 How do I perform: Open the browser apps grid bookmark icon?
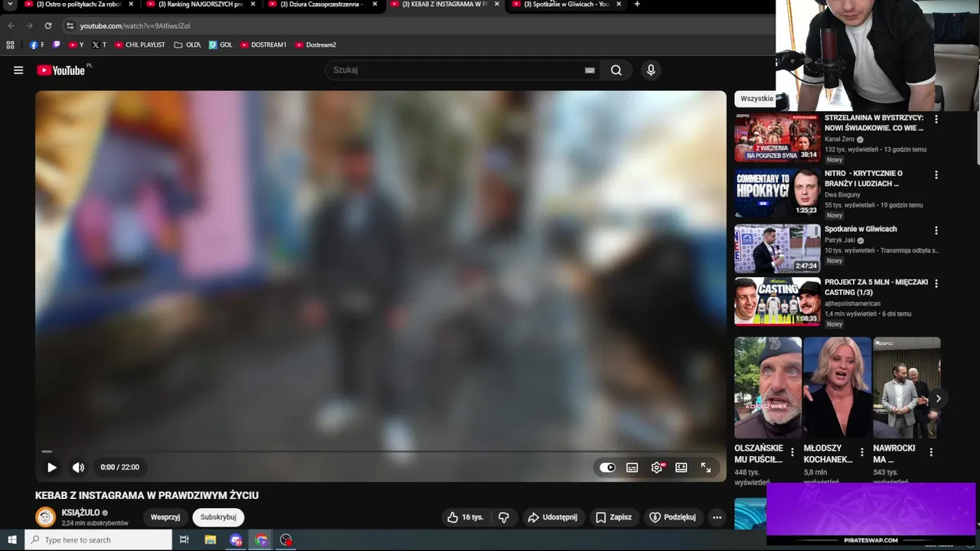pyautogui.click(x=10, y=45)
